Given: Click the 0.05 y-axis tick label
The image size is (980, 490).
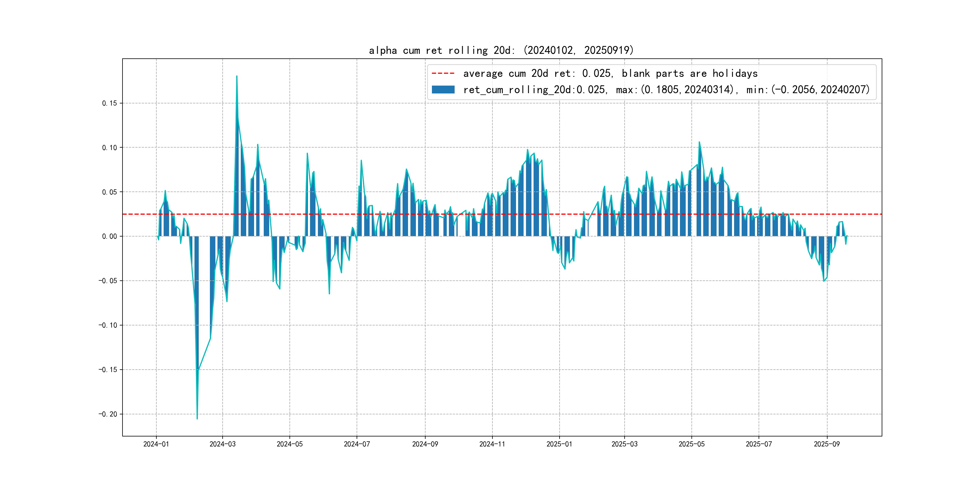Looking at the screenshot, I should pyautogui.click(x=109, y=192).
